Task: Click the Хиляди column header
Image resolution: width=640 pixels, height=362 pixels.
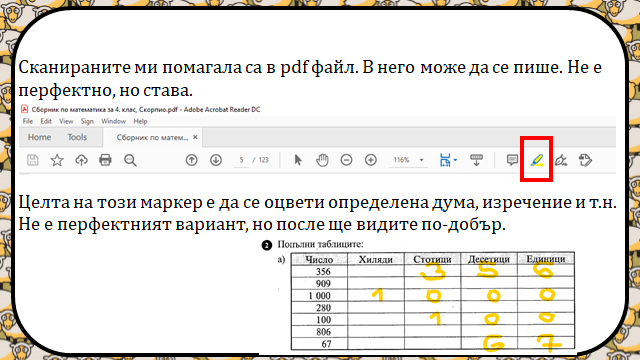Action: [x=376, y=259]
